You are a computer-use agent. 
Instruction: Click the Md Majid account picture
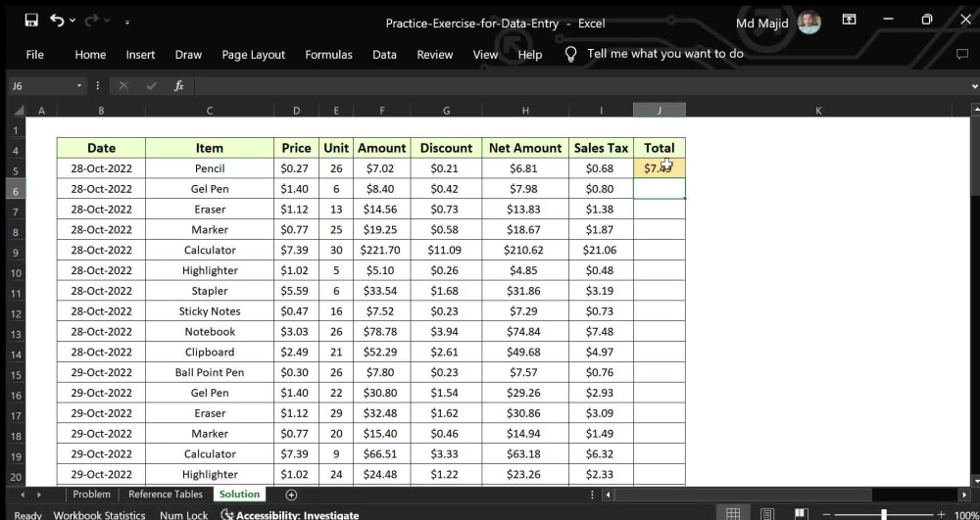pyautogui.click(x=808, y=23)
